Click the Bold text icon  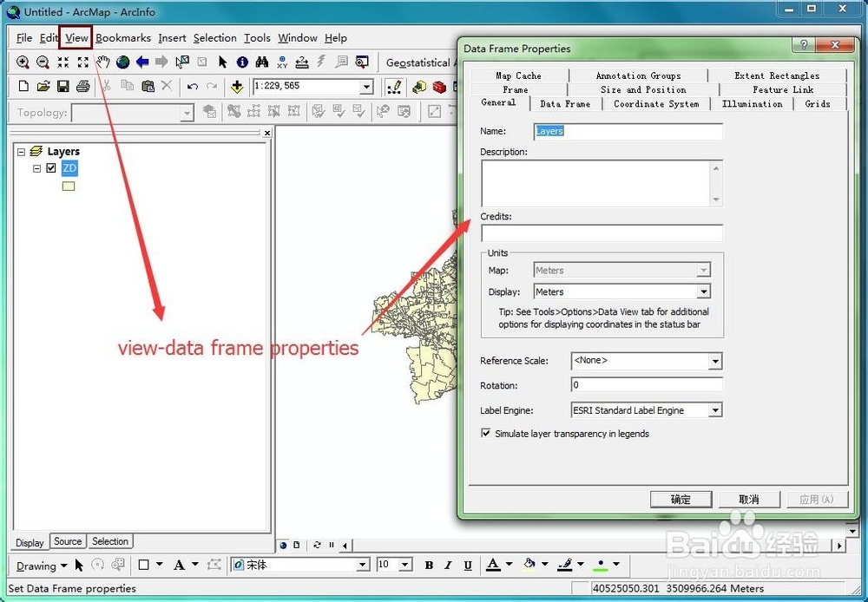click(x=429, y=565)
